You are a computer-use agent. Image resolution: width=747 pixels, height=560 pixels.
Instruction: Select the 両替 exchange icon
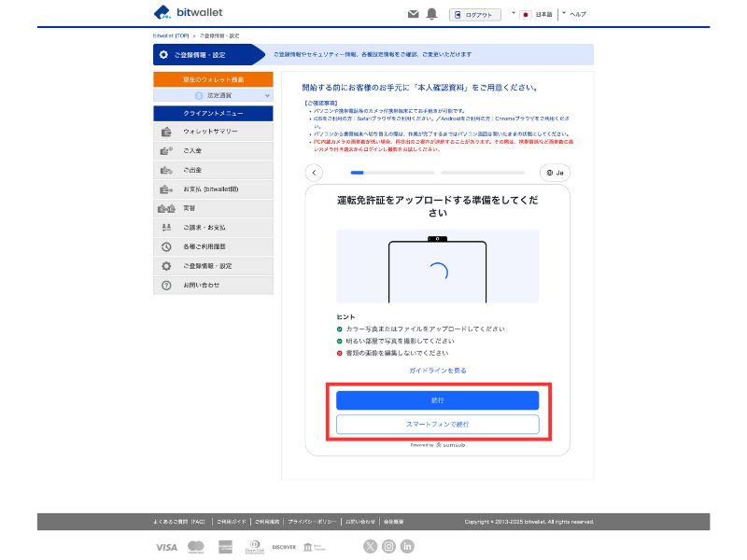tap(166, 208)
